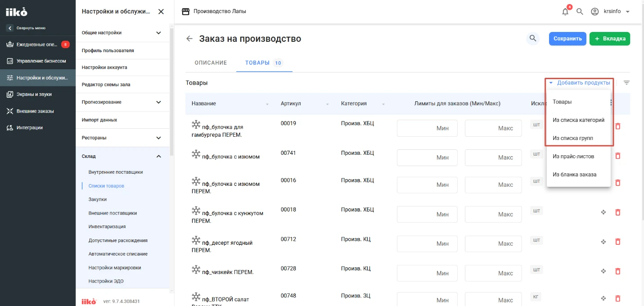This screenshot has width=644, height=306.
Task: Expand the Прогнозирование section
Action: pos(158,102)
